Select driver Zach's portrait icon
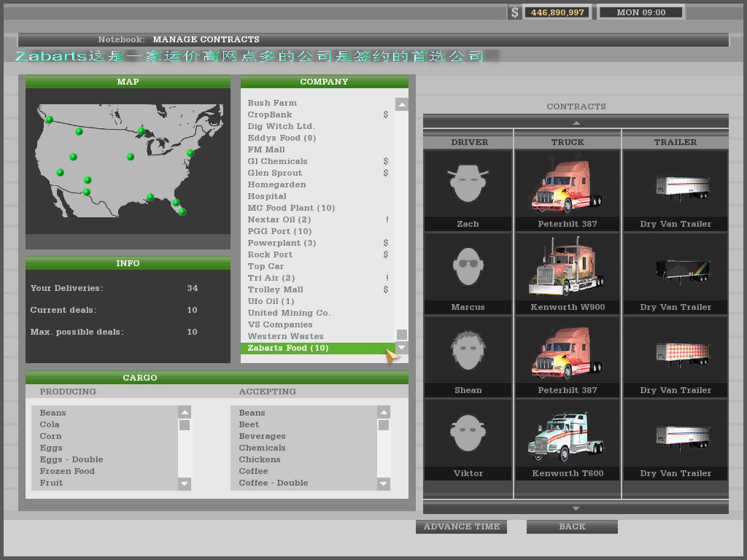747x560 pixels. [x=468, y=183]
